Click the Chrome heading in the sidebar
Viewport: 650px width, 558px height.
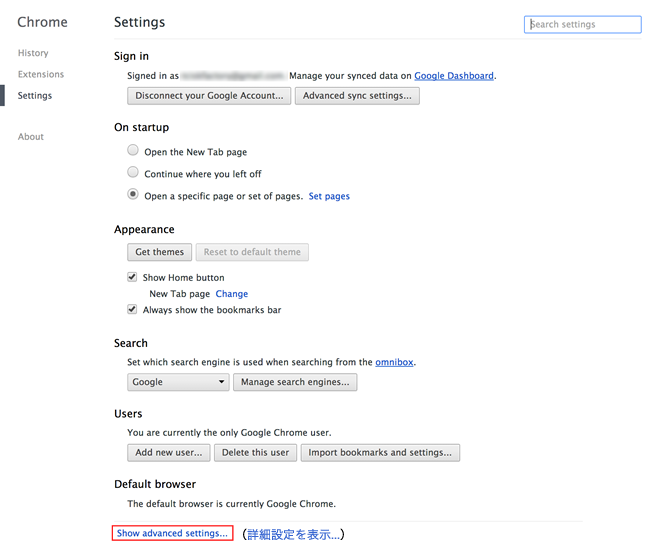(42, 22)
